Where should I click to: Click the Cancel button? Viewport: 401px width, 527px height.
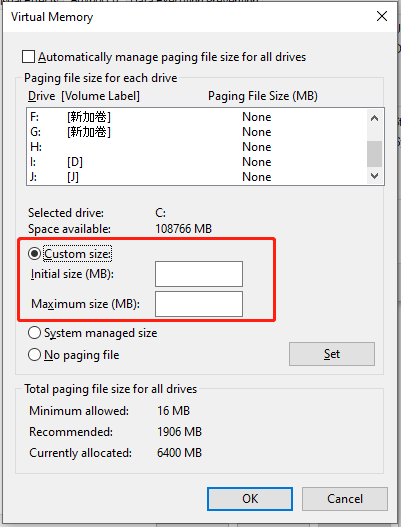point(345,499)
